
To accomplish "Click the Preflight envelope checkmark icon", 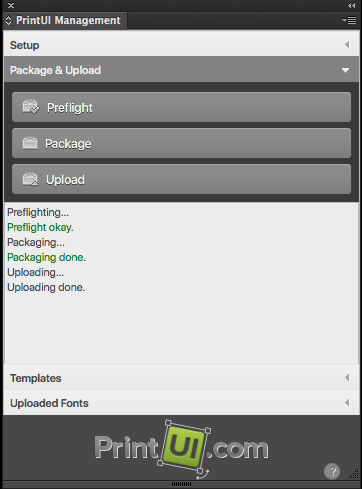I will tap(31, 107).
